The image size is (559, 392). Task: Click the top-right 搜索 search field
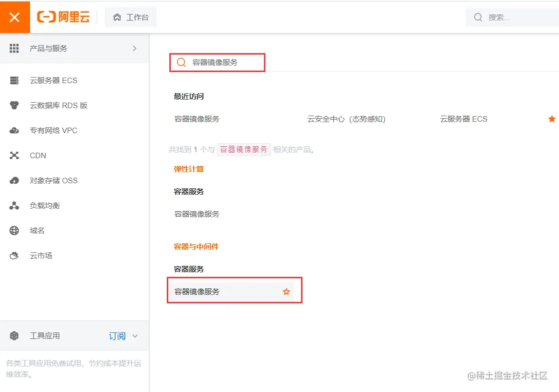tap(513, 17)
